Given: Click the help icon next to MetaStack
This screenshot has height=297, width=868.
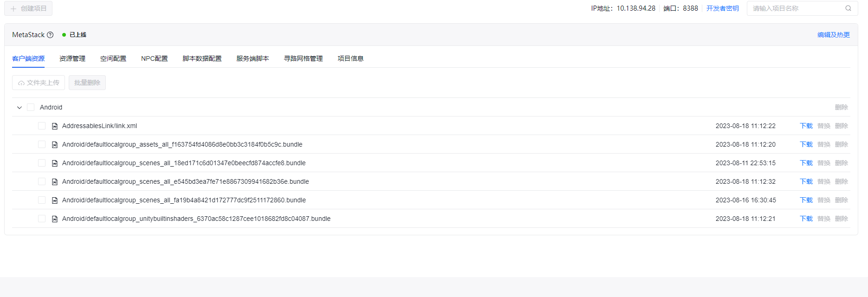Looking at the screenshot, I should [x=50, y=35].
